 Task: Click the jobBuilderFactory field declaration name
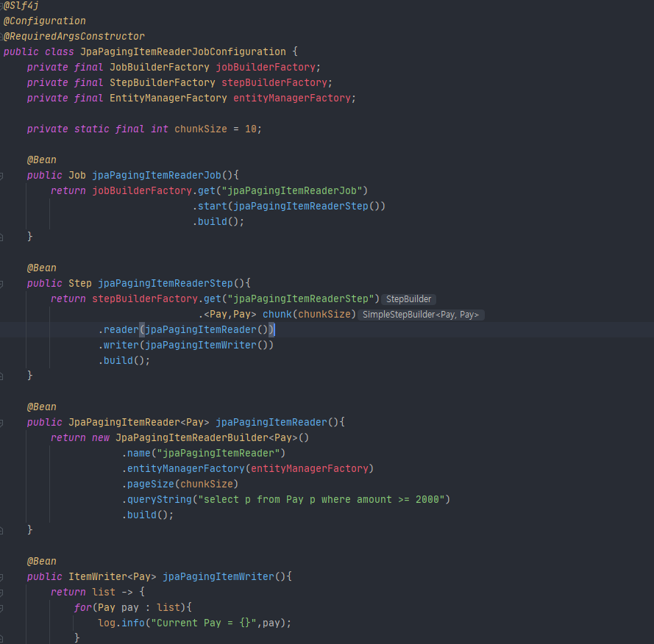(266, 67)
